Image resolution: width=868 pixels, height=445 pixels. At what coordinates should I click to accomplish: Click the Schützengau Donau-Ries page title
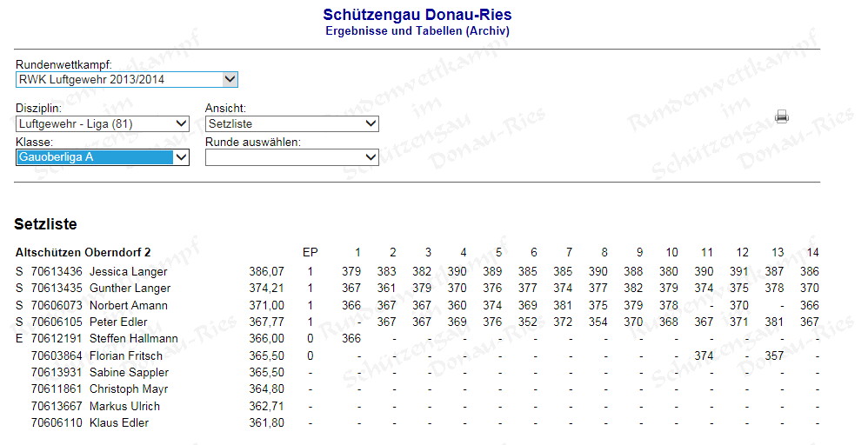417,15
